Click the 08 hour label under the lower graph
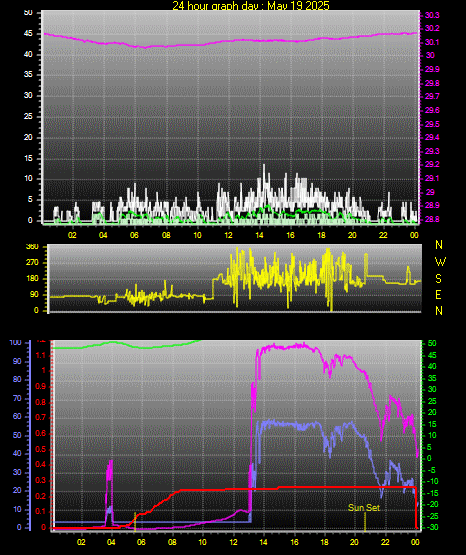Screen dimensions: 466x555 coord(172,542)
